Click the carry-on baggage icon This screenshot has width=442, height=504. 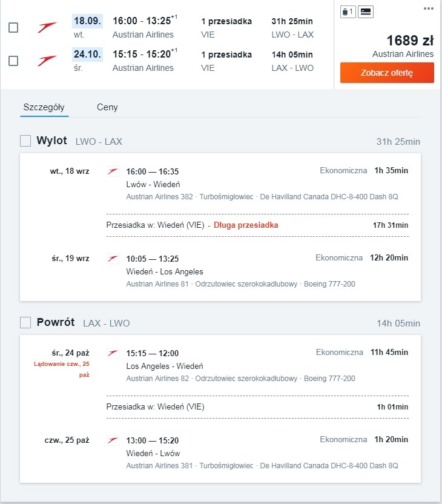348,12
